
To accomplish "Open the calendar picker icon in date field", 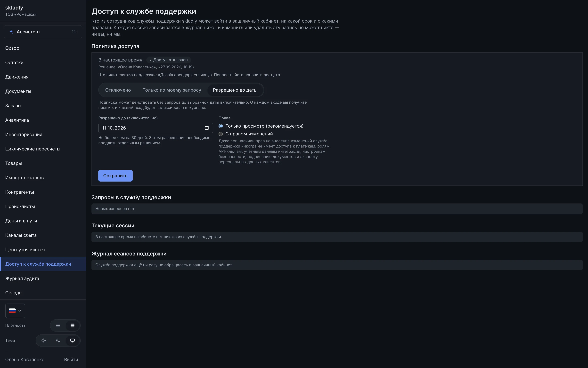I will click(207, 128).
